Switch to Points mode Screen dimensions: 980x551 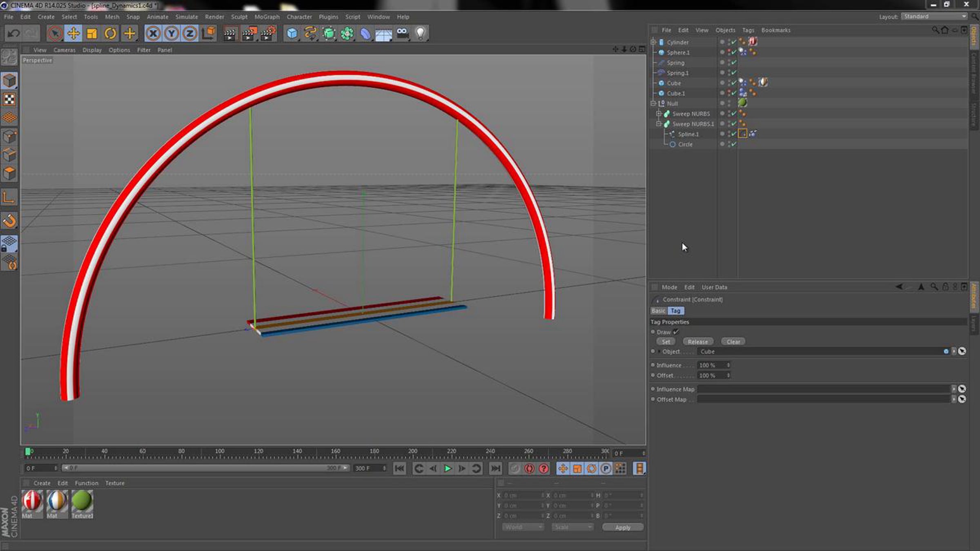click(x=9, y=136)
